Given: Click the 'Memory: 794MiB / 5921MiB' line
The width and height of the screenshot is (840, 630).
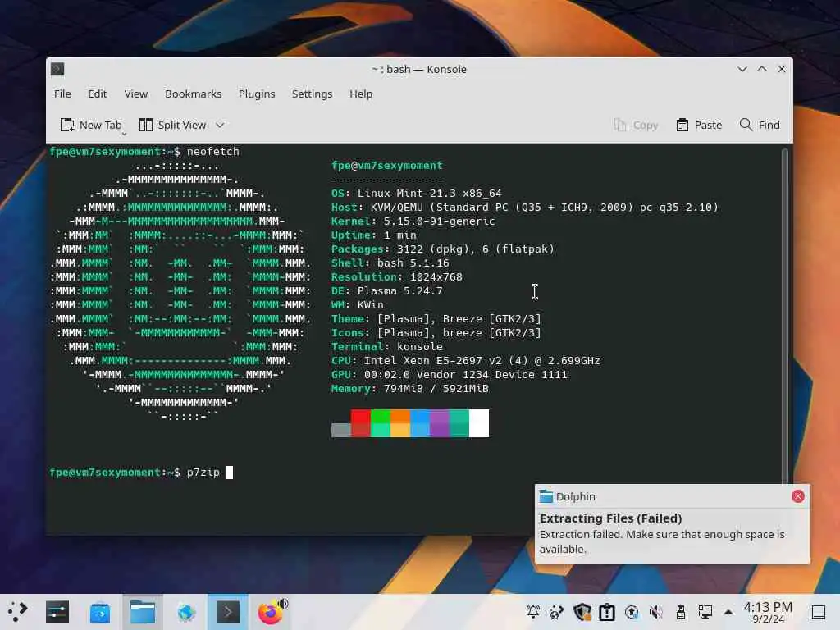Looking at the screenshot, I should [x=410, y=388].
